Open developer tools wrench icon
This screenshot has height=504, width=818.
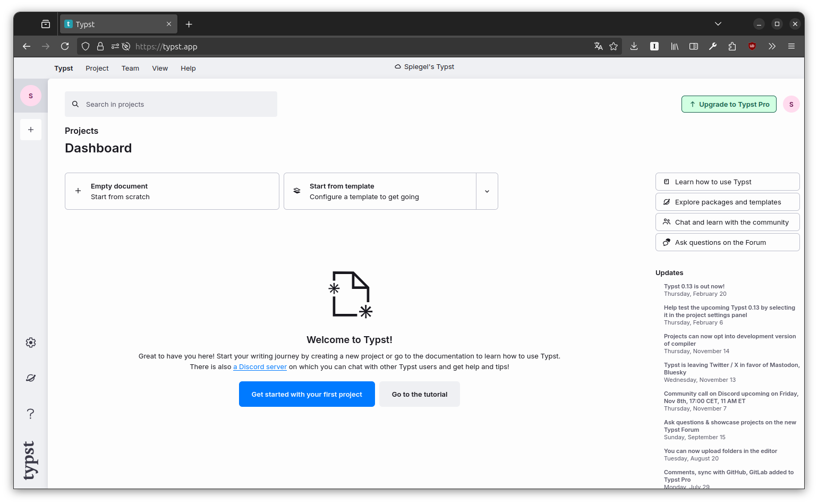coord(713,46)
